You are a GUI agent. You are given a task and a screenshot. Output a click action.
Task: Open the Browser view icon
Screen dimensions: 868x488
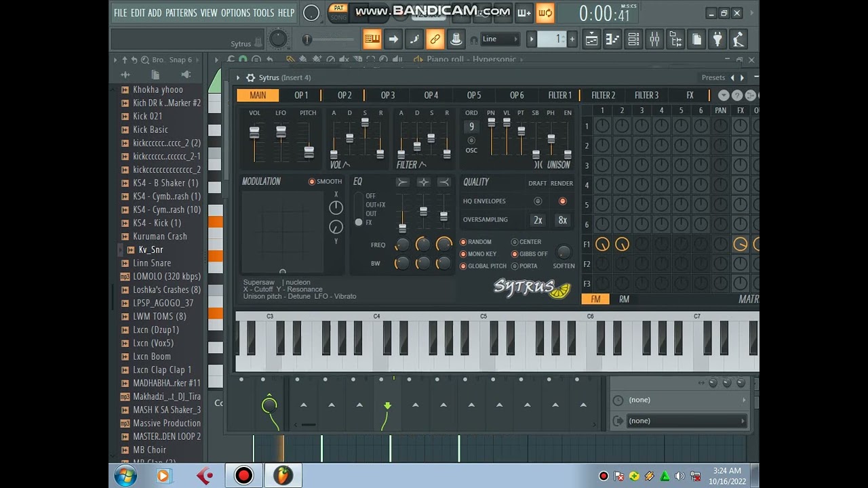[x=675, y=39]
